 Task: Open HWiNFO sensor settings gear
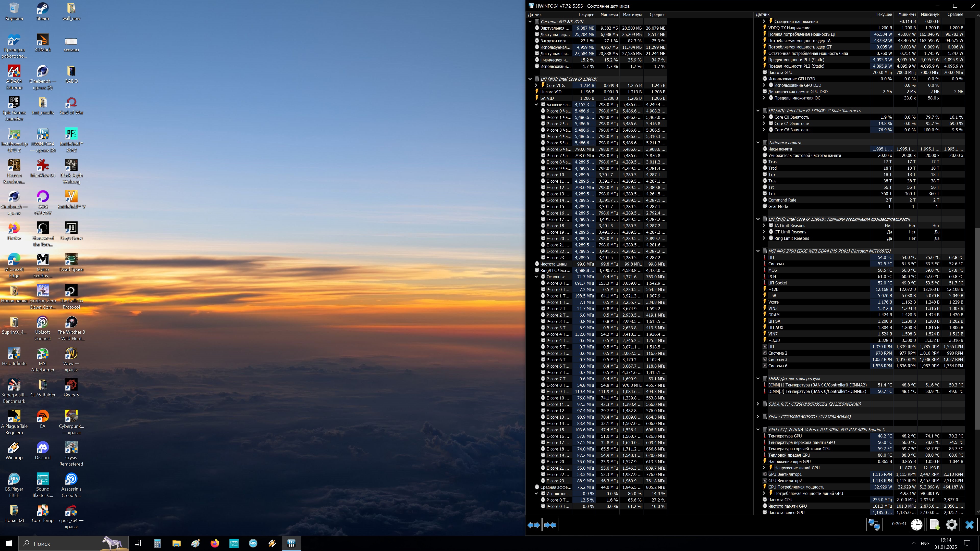pos(951,525)
